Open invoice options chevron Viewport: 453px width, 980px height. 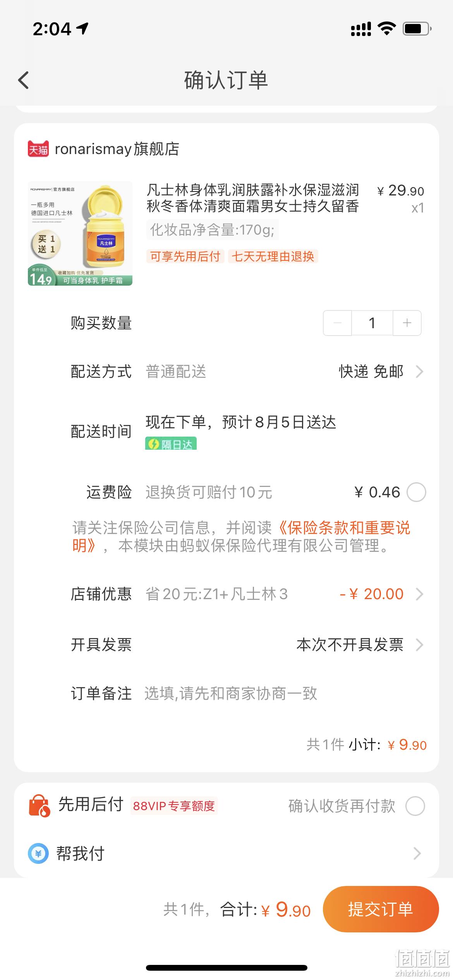(419, 645)
